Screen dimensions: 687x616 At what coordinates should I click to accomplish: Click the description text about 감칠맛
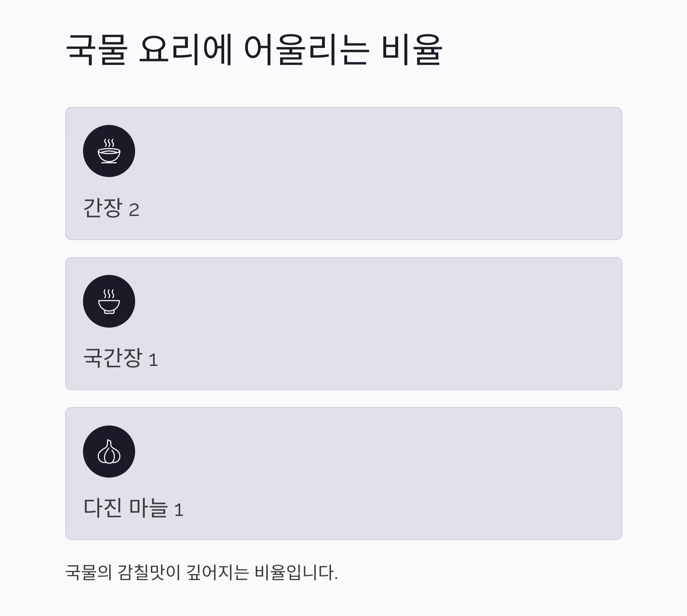pos(201,572)
